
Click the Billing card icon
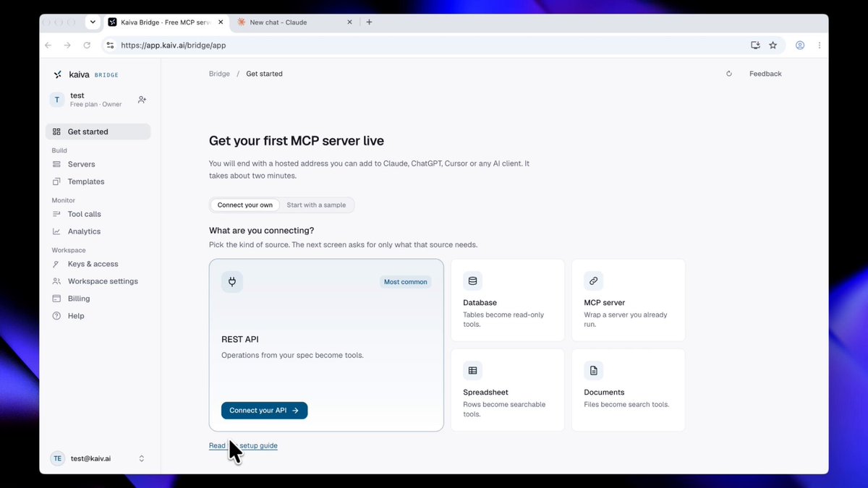[x=56, y=299]
